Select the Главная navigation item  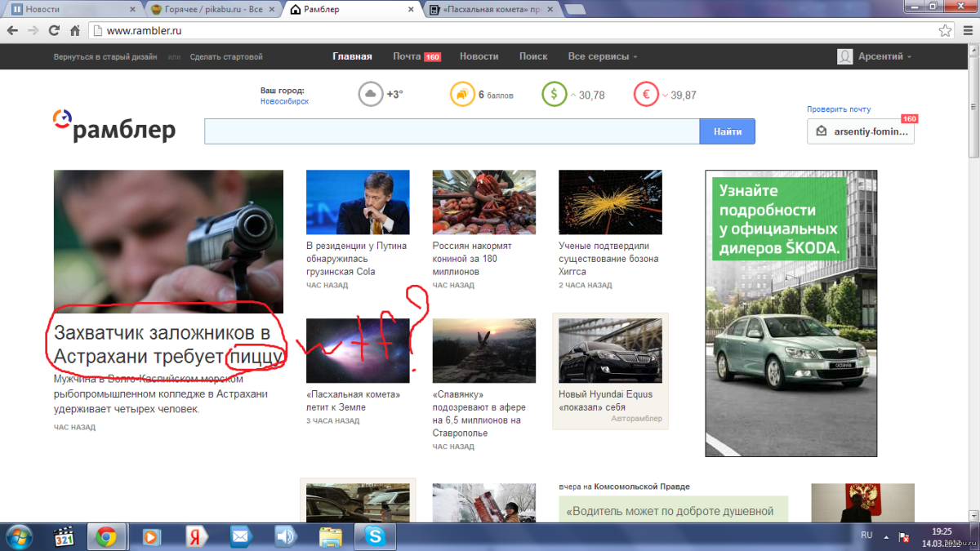[352, 56]
